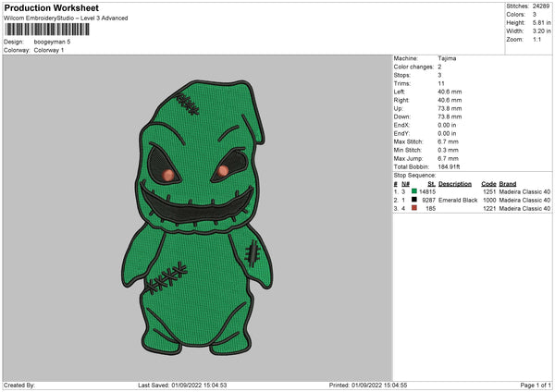Click the Code column header
555x392 pixels.
(488, 183)
